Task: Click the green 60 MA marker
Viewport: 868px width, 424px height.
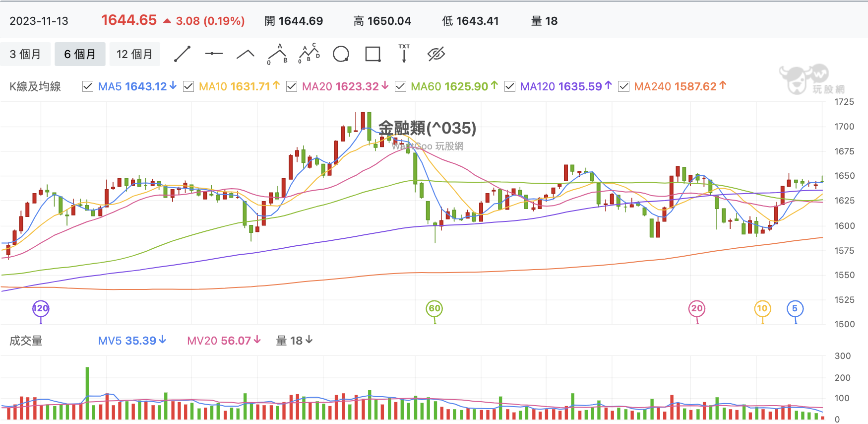Action: coord(434,309)
